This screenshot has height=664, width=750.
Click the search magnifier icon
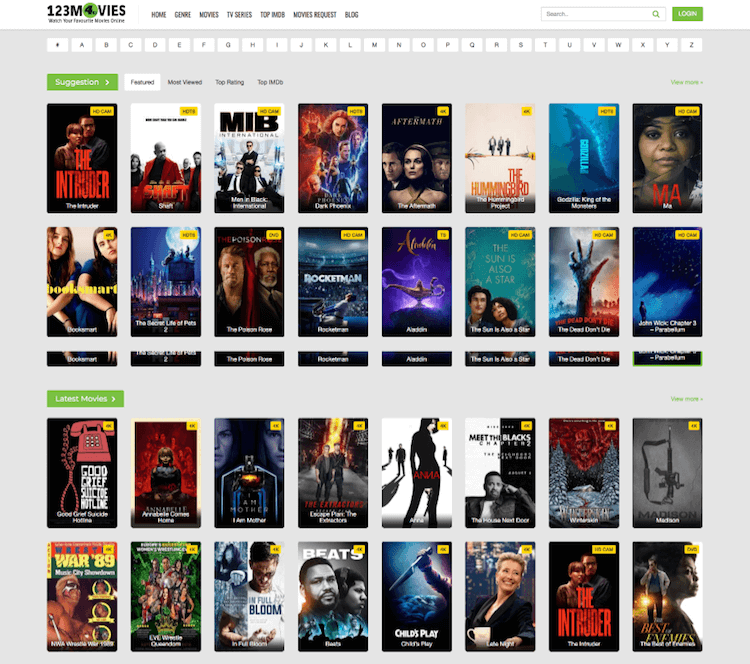pyautogui.click(x=656, y=14)
